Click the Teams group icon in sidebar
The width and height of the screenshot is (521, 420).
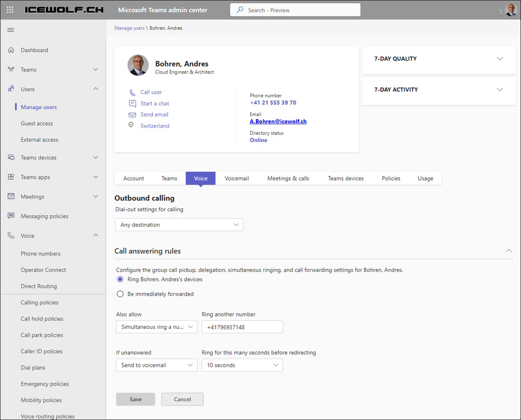click(11, 69)
